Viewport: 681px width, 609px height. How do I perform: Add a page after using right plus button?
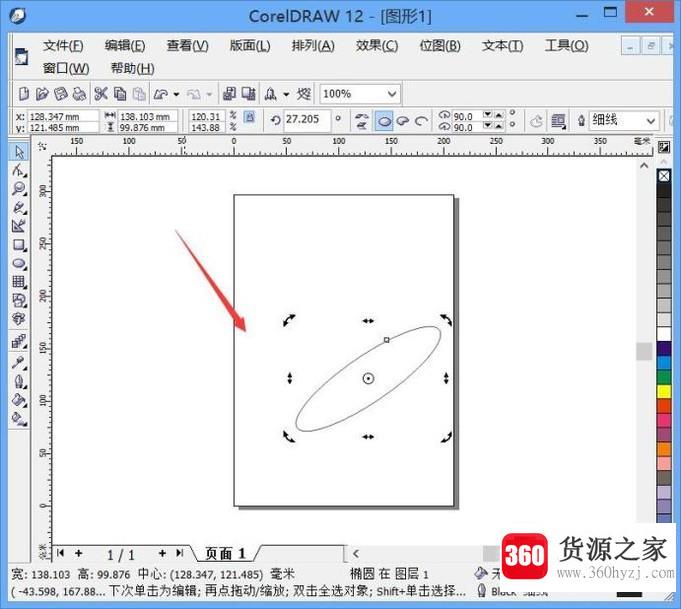coord(162,553)
